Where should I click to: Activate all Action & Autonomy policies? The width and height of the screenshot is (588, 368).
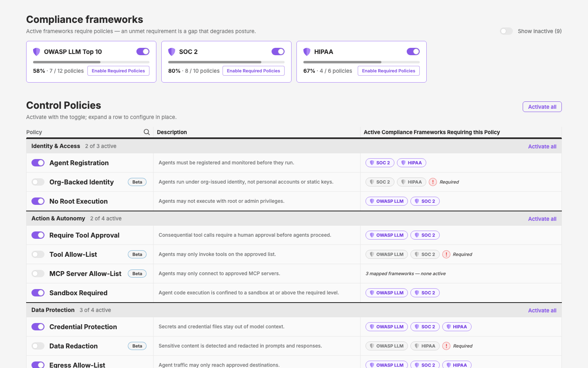542,219
